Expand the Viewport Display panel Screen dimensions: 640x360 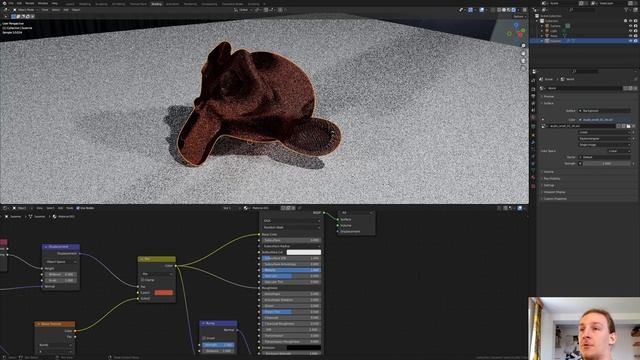[x=554, y=192]
